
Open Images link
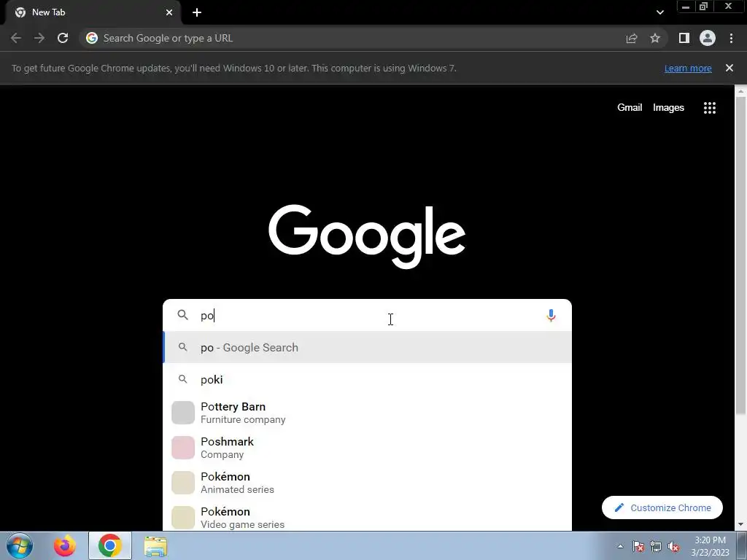[x=668, y=108]
